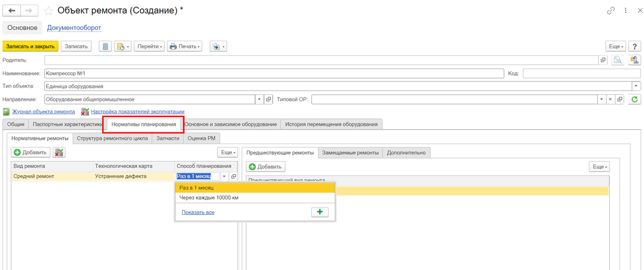Open the Направление field with its open icon
This screenshot has width=644, height=270.
click(269, 99)
